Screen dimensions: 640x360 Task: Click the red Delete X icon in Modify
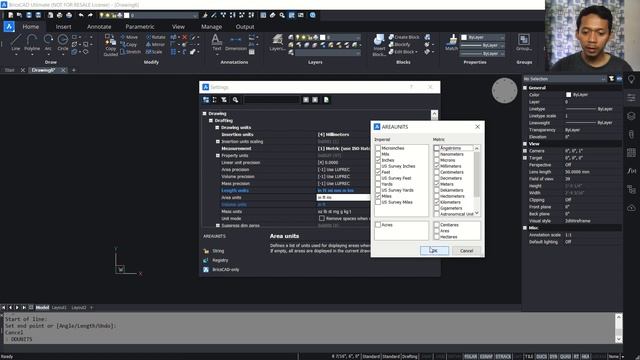tap(184, 37)
